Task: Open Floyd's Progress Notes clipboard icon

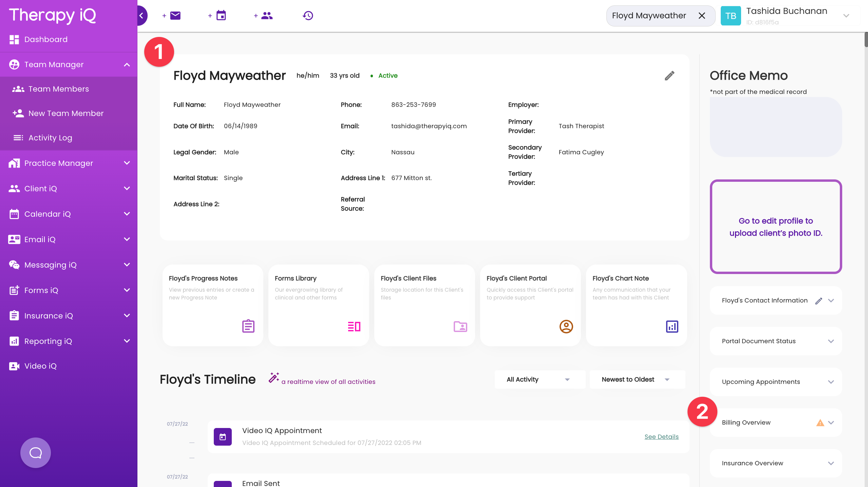Action: (x=248, y=326)
